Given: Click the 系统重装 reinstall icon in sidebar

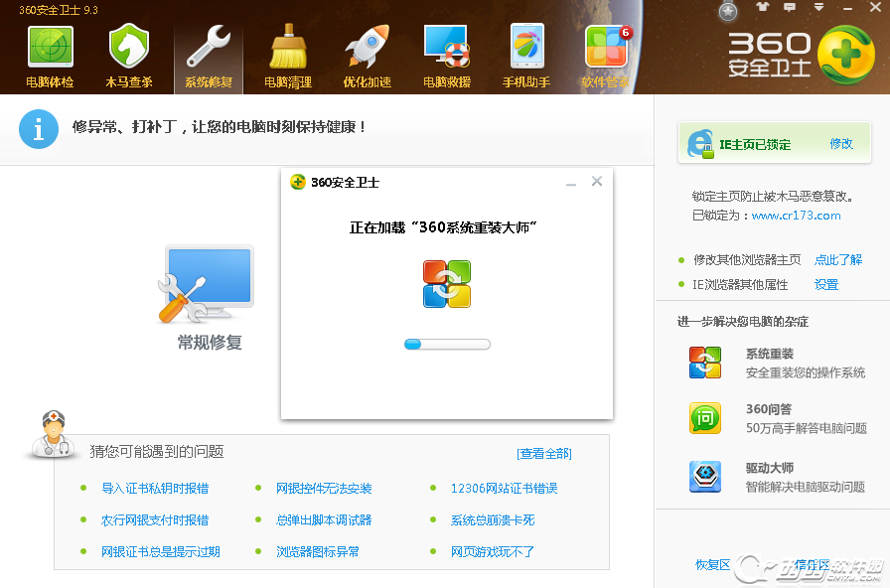Looking at the screenshot, I should pyautogui.click(x=705, y=363).
